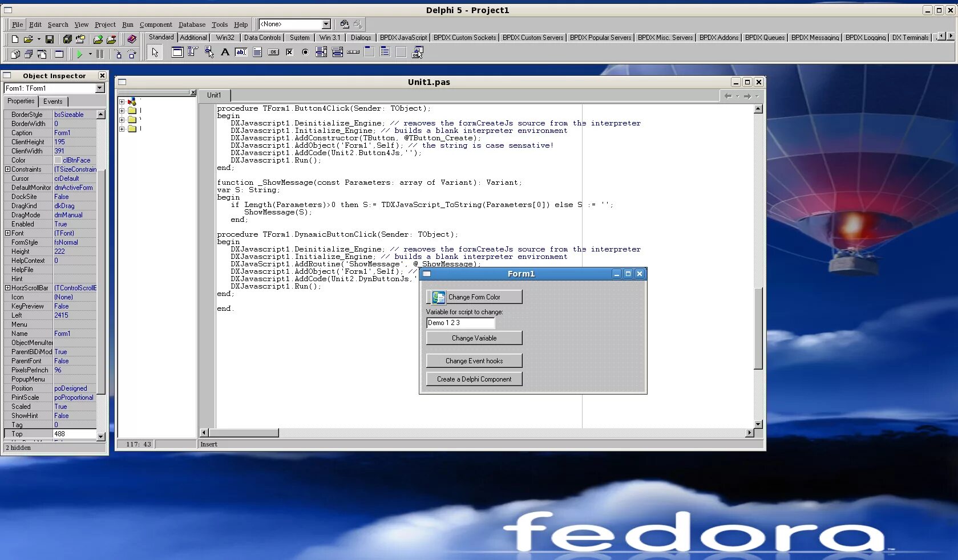The image size is (958, 560).
Task: Expand the Constraints property
Action: pyautogui.click(x=7, y=169)
